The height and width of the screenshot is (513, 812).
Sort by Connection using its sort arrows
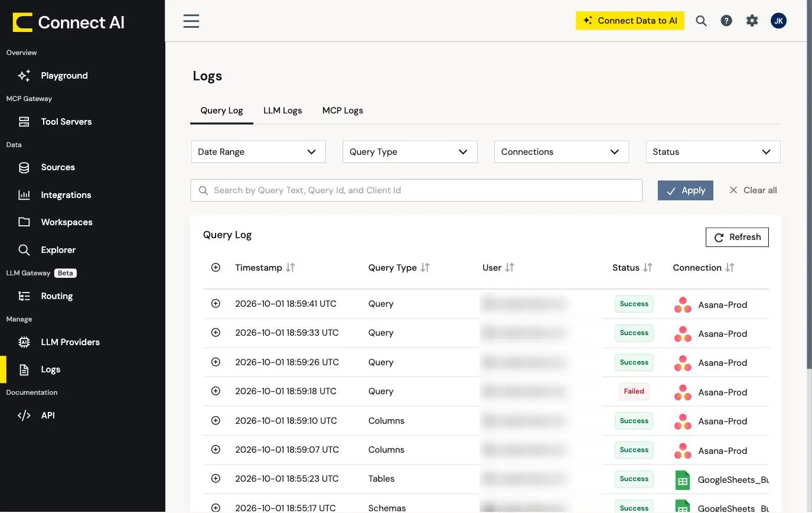click(730, 268)
